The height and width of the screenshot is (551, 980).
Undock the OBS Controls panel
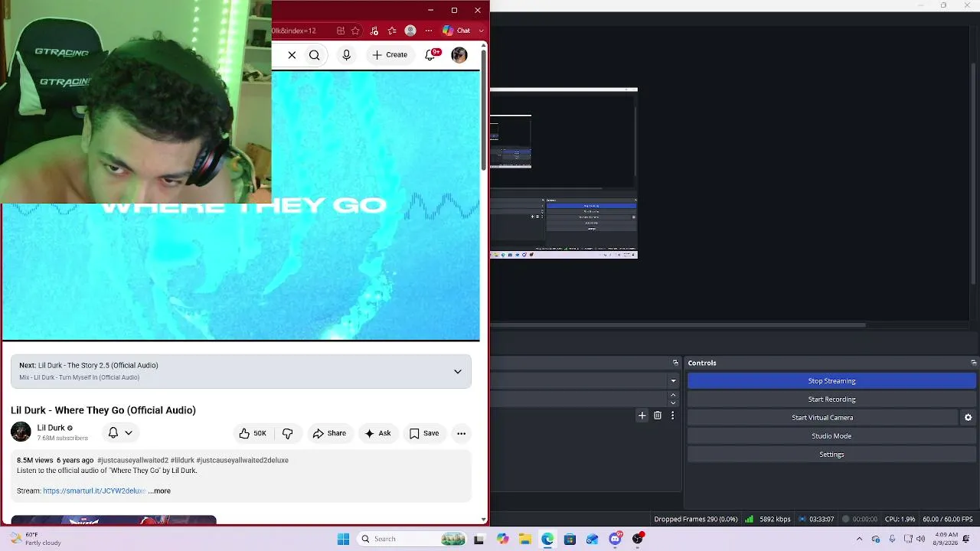pyautogui.click(x=973, y=363)
